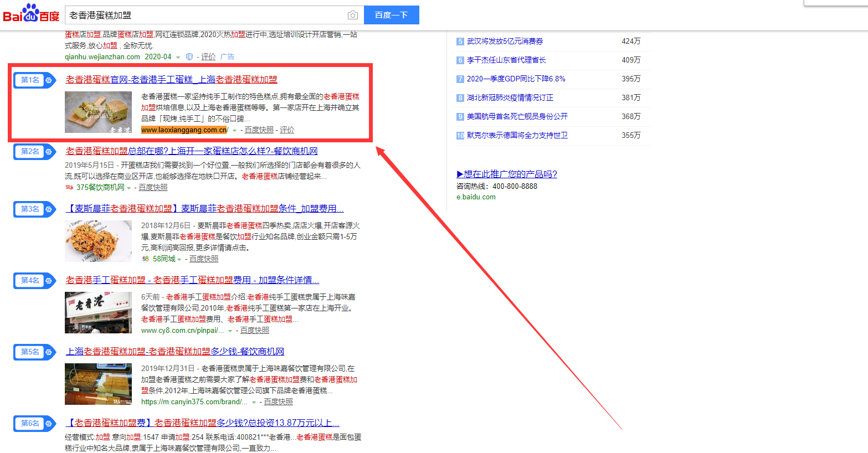Click the 第5名 rank badge
This screenshot has width=868, height=453.
pyautogui.click(x=34, y=352)
